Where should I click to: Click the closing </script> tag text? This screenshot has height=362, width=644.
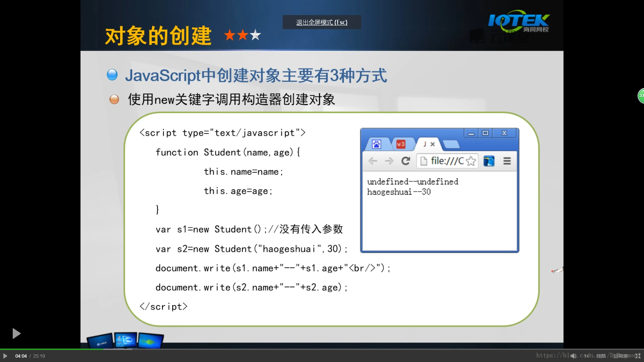pyautogui.click(x=163, y=307)
